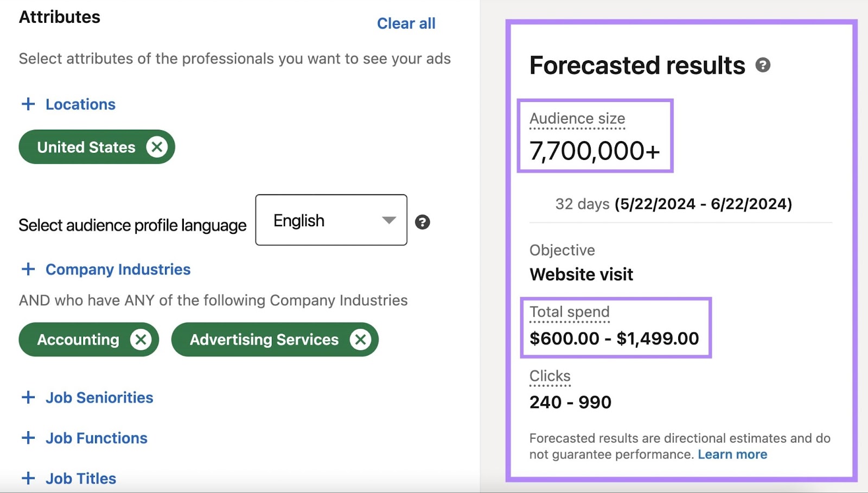Click the plus icon next to Locations

coord(28,104)
